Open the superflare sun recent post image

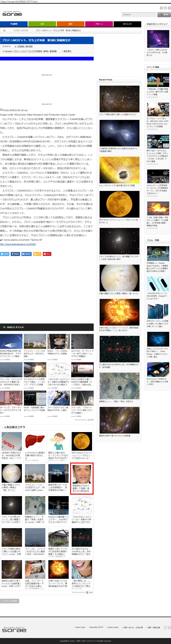pyautogui.click(x=119, y=312)
